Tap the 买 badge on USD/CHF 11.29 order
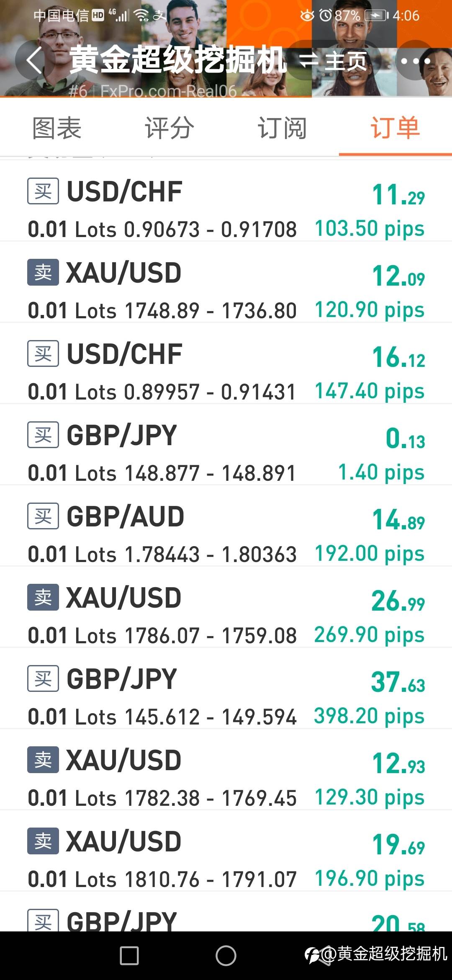 [x=43, y=191]
